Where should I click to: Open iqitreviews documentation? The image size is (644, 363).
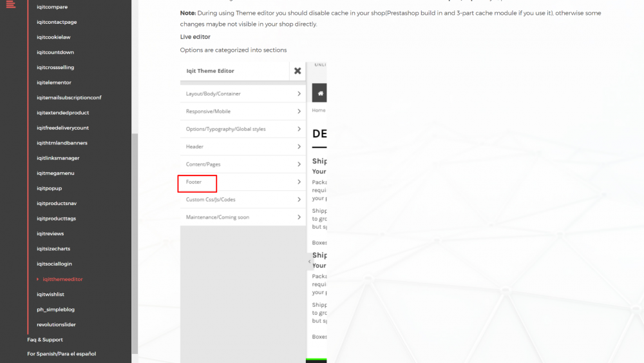pos(50,233)
